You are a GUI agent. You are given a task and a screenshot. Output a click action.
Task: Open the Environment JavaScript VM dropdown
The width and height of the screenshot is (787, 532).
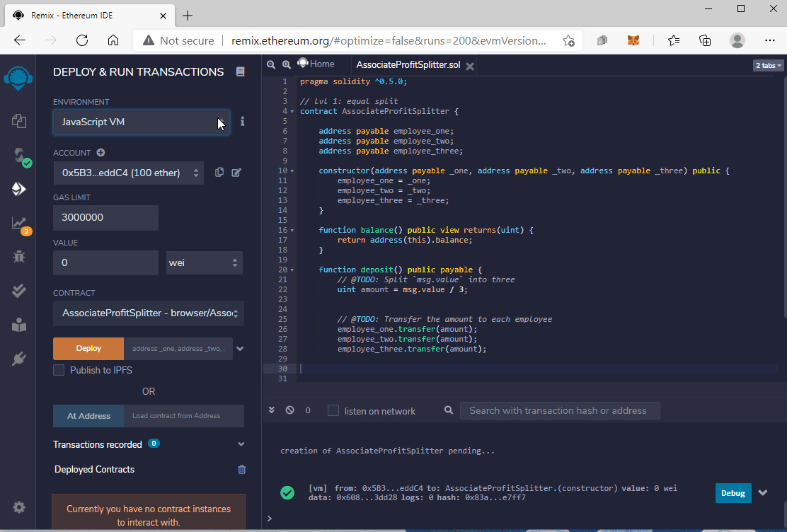pos(142,122)
